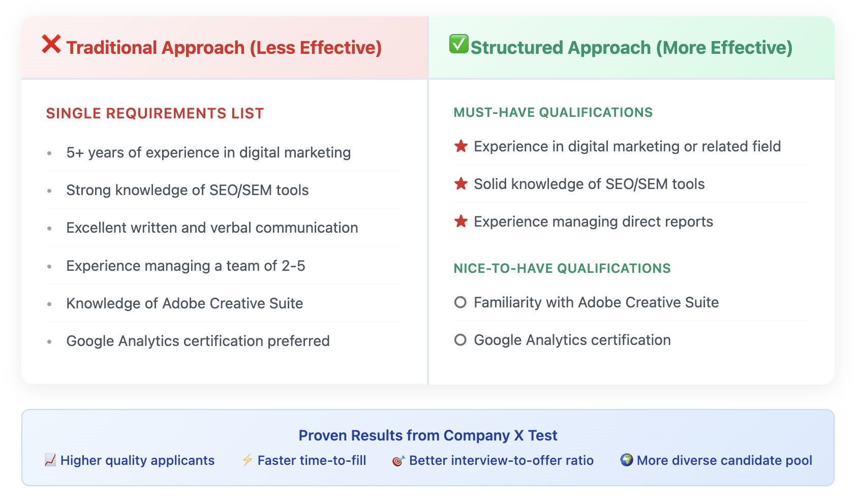Click the lightning bolt icon by Faster time-to-fill
The height and width of the screenshot is (504, 858).
coord(248,460)
